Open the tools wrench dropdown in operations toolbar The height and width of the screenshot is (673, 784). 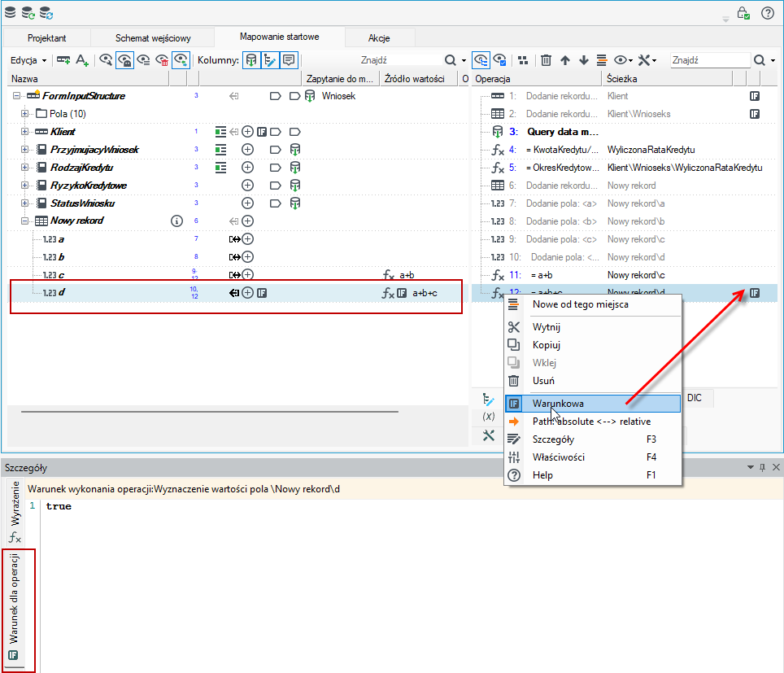(x=647, y=60)
